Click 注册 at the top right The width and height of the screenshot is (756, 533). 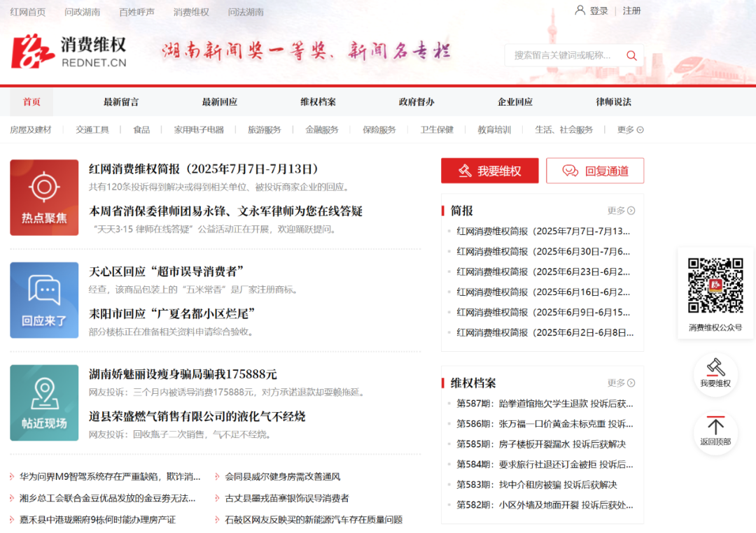[x=631, y=10]
